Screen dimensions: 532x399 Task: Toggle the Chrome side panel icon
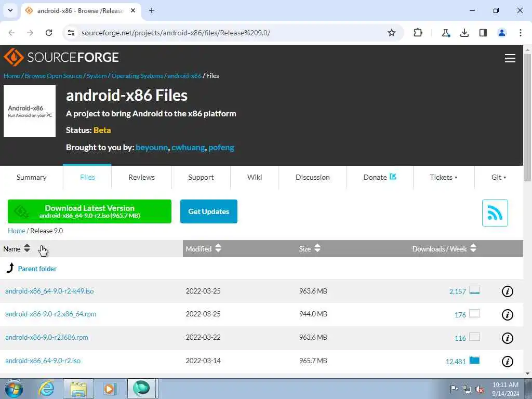click(483, 33)
